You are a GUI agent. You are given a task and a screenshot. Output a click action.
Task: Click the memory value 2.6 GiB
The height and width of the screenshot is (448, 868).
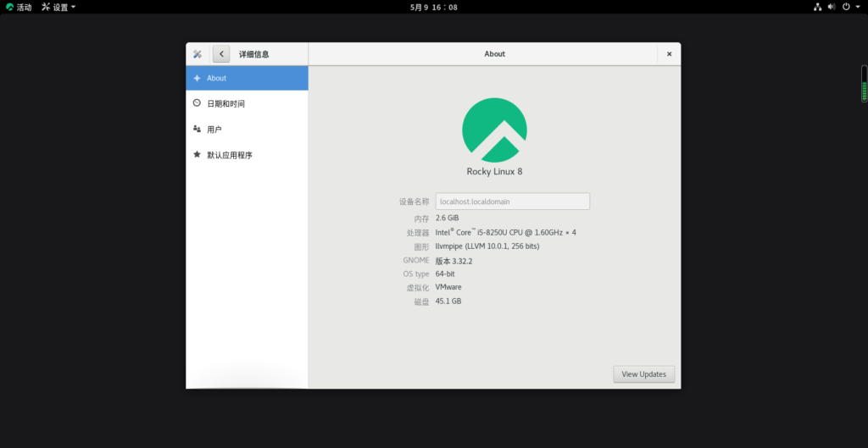448,218
